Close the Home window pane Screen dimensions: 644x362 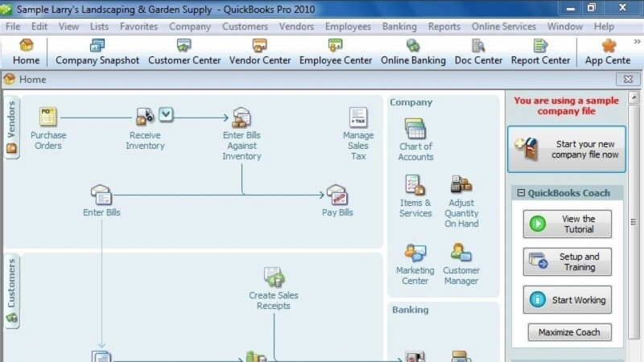point(628,79)
